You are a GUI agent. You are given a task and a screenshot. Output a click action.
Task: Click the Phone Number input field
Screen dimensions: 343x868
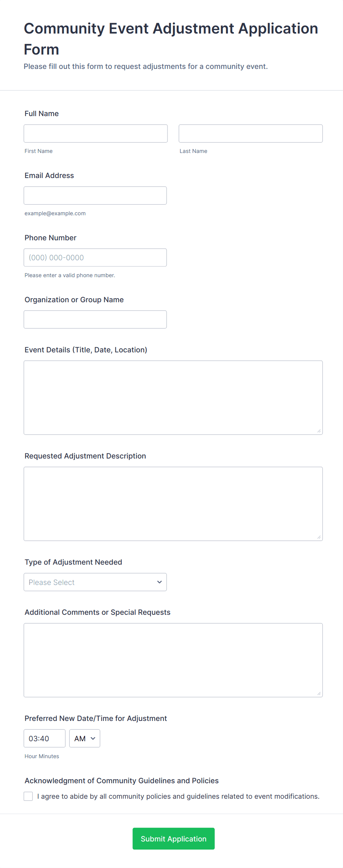pos(95,258)
